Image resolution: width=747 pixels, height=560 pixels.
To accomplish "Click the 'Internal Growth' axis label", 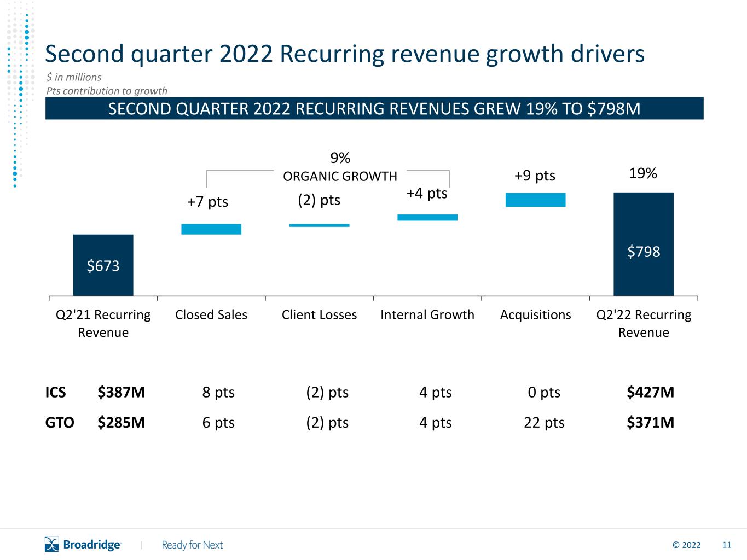I will pyautogui.click(x=427, y=314).
